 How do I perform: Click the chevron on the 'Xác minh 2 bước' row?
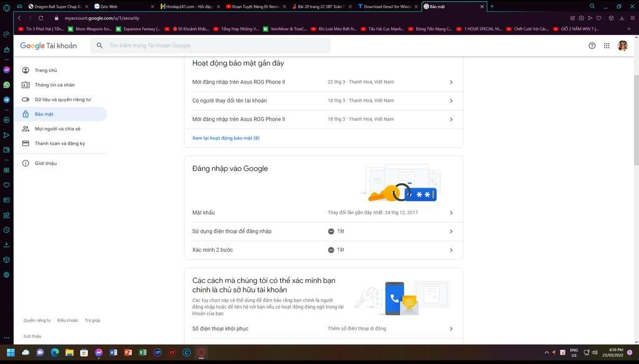(x=451, y=250)
